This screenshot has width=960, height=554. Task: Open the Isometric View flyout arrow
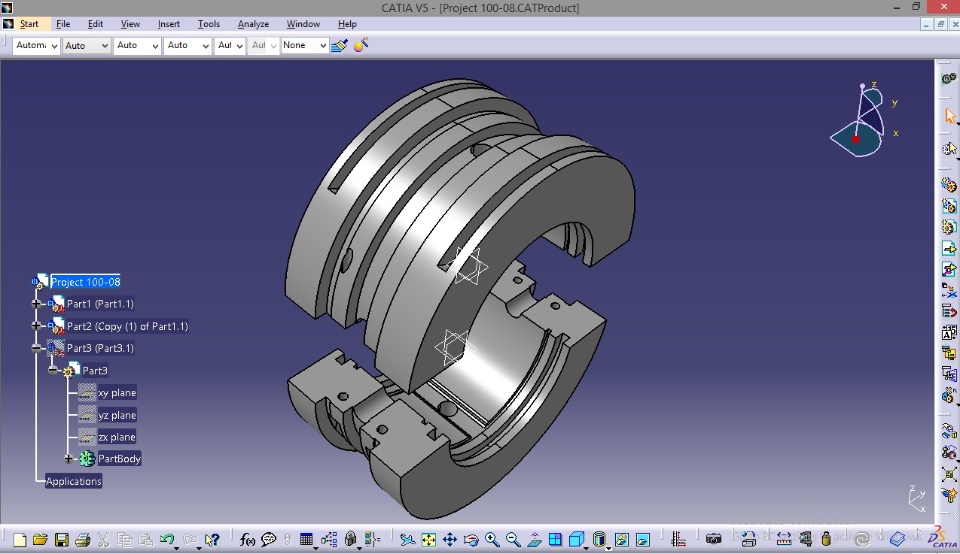click(585, 547)
